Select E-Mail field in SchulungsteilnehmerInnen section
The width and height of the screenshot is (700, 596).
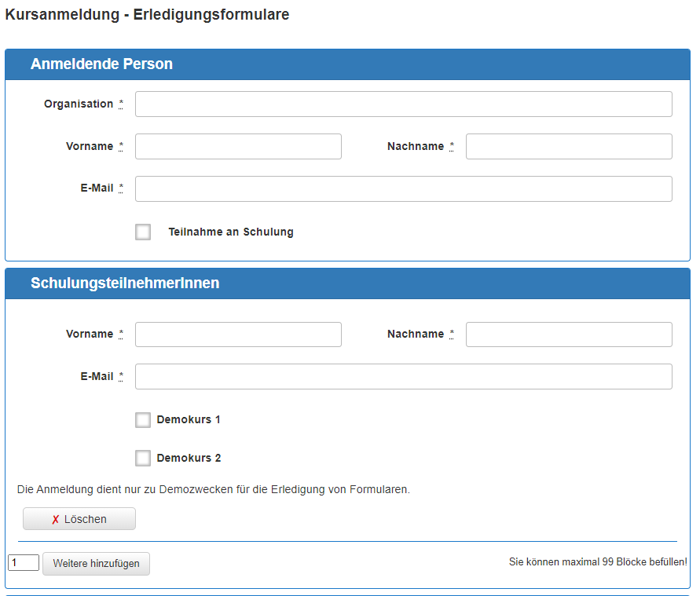pyautogui.click(x=403, y=377)
